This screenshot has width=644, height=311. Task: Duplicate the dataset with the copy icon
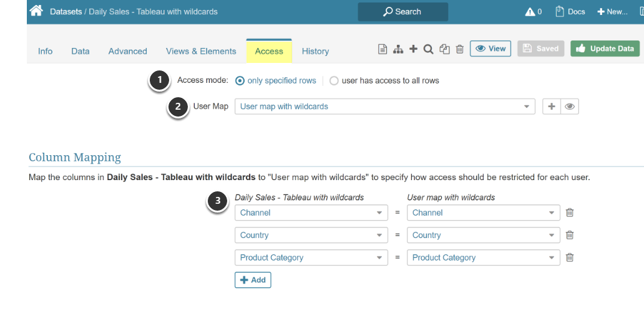pos(444,49)
